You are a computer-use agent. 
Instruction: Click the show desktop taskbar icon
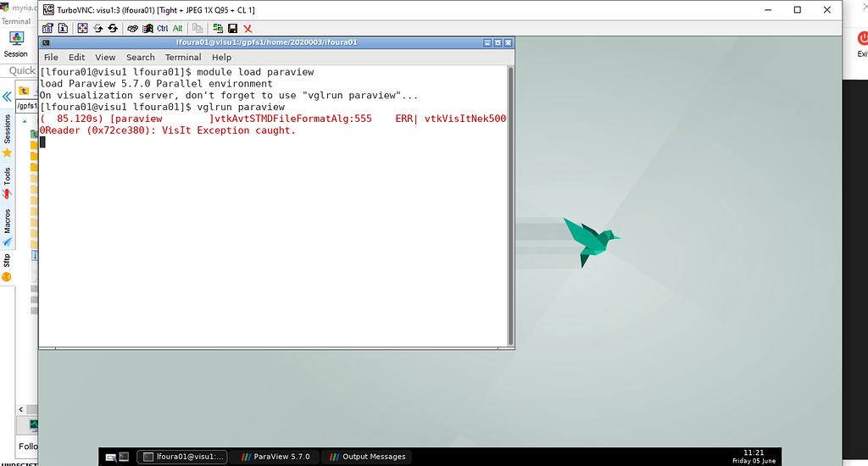point(111,458)
